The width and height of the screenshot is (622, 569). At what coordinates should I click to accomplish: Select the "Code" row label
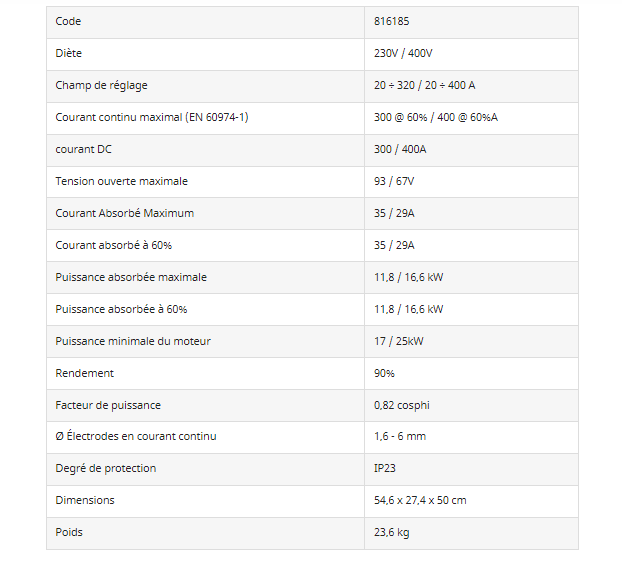click(68, 22)
